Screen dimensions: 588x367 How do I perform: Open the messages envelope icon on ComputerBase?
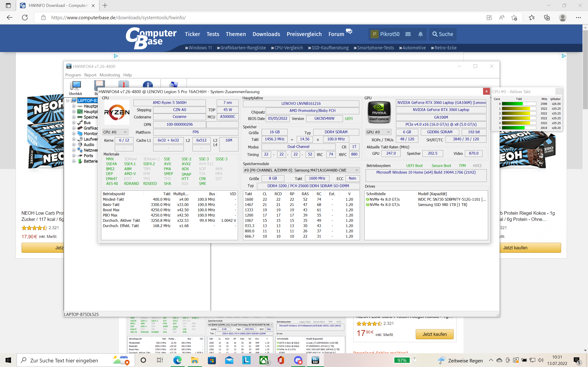408,34
